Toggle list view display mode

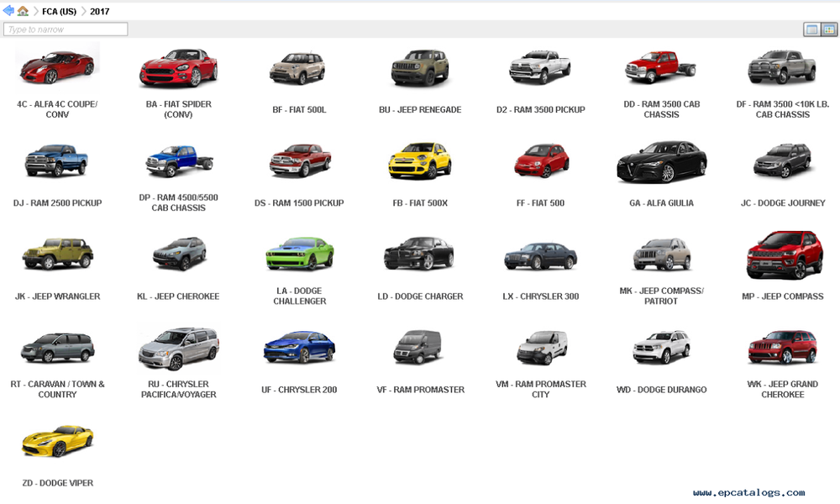pyautogui.click(x=811, y=29)
